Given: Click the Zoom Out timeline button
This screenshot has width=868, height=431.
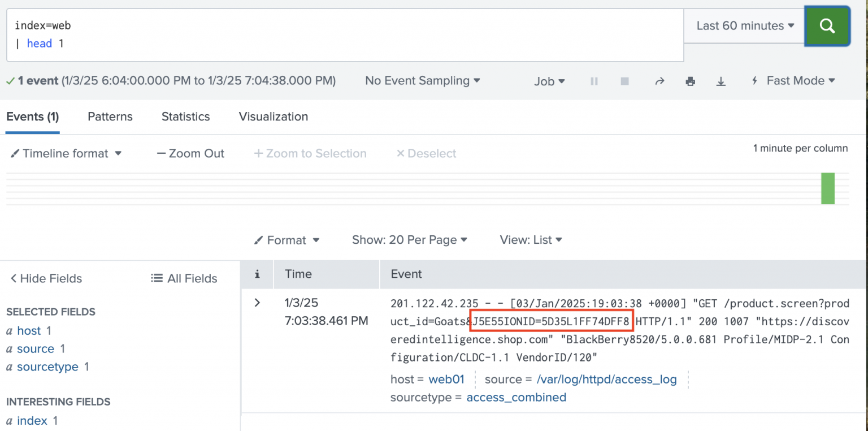Looking at the screenshot, I should [x=190, y=153].
